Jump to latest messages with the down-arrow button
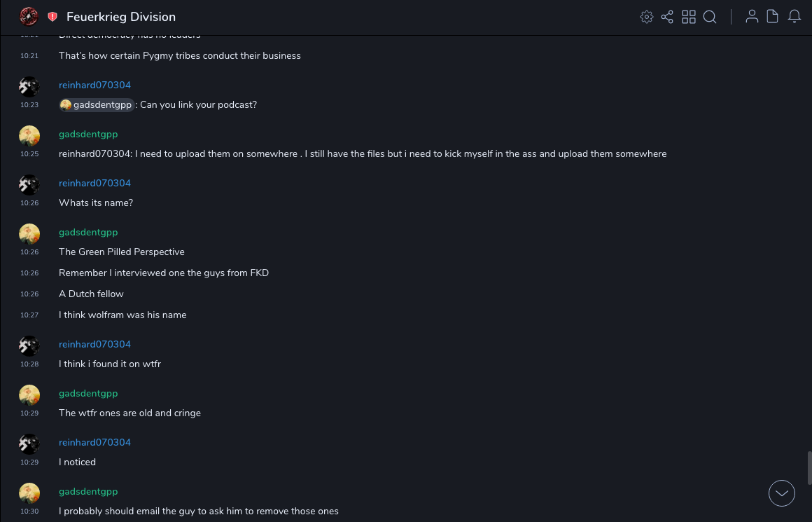 tap(782, 493)
